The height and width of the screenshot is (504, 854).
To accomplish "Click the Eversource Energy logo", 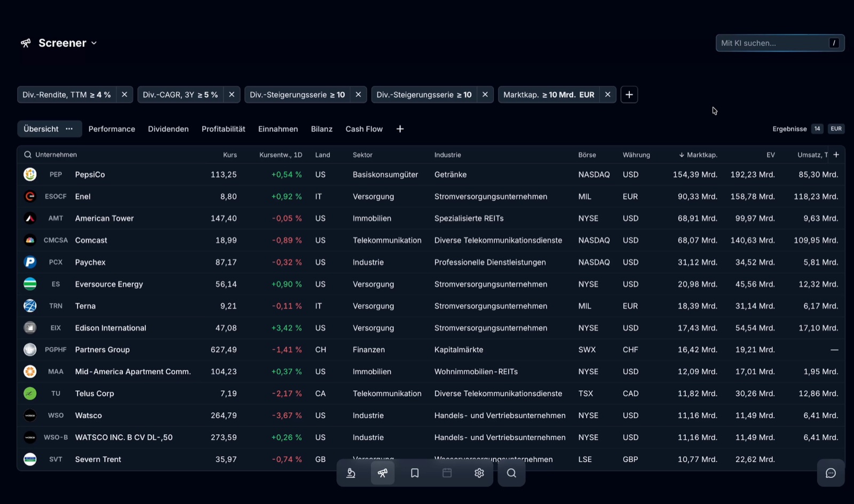I will 30,284.
